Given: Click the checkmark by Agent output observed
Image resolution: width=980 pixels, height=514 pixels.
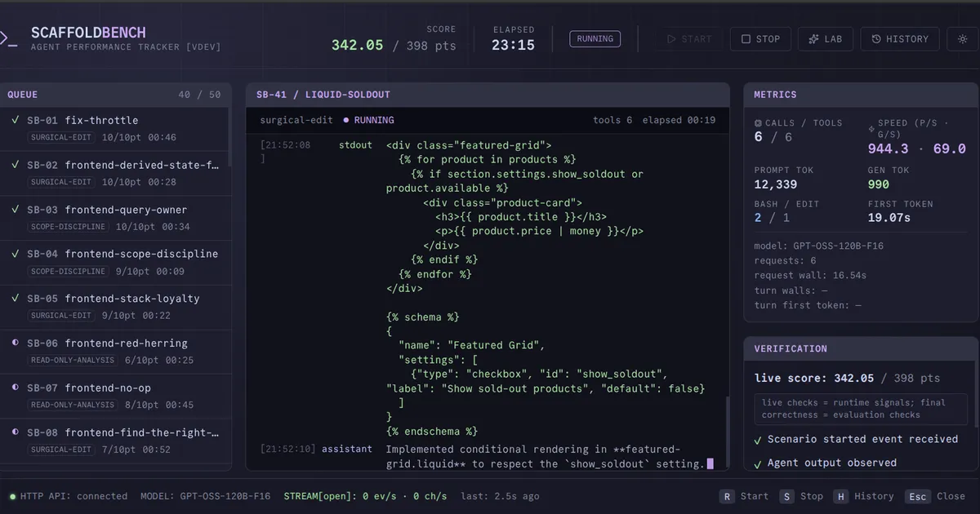Looking at the screenshot, I should click(758, 463).
